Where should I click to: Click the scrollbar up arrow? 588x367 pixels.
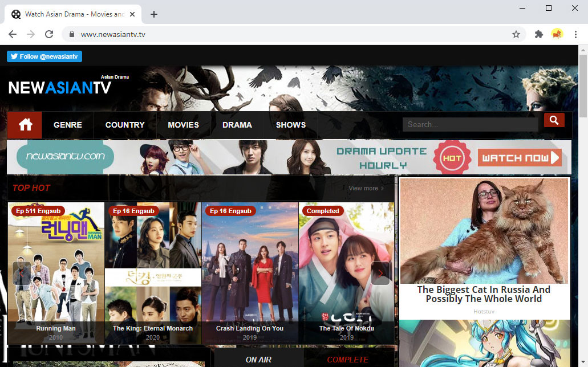point(583,50)
